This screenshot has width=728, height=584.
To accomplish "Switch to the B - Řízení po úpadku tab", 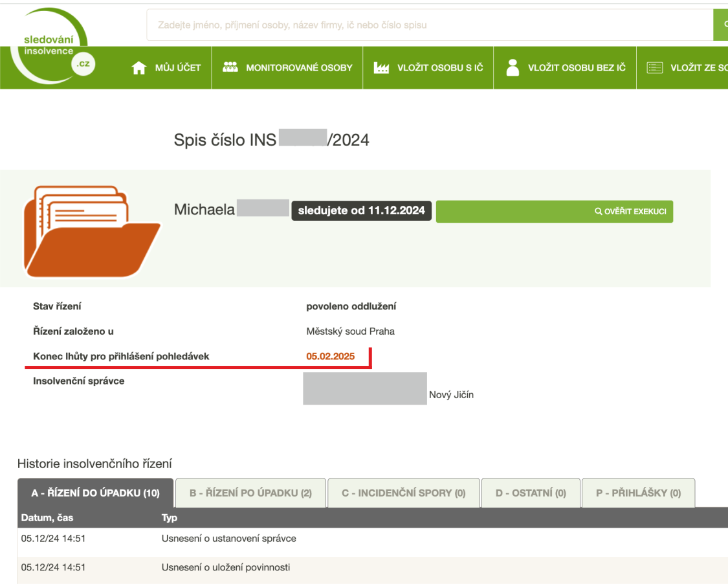I will [x=250, y=493].
